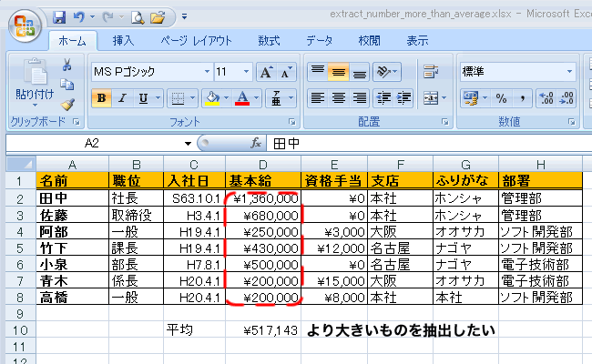Switch to the 挿入 tab
The height and width of the screenshot is (364, 592).
[123, 41]
